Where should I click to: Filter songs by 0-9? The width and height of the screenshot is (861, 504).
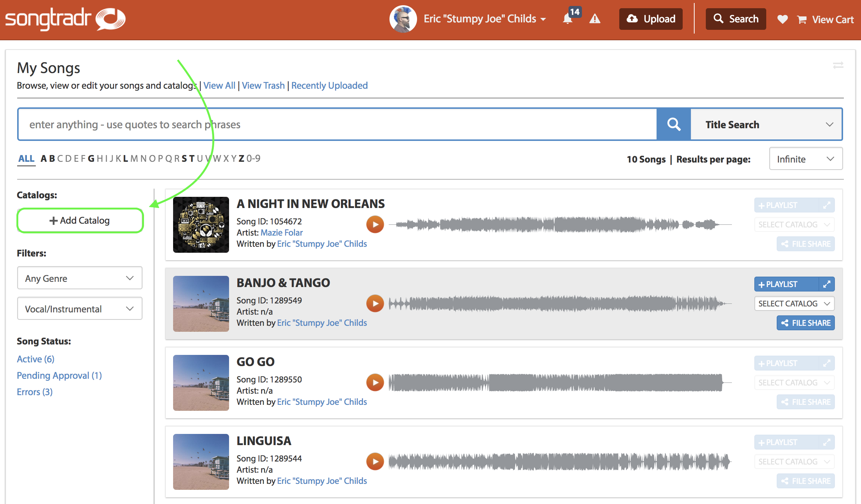pos(253,158)
